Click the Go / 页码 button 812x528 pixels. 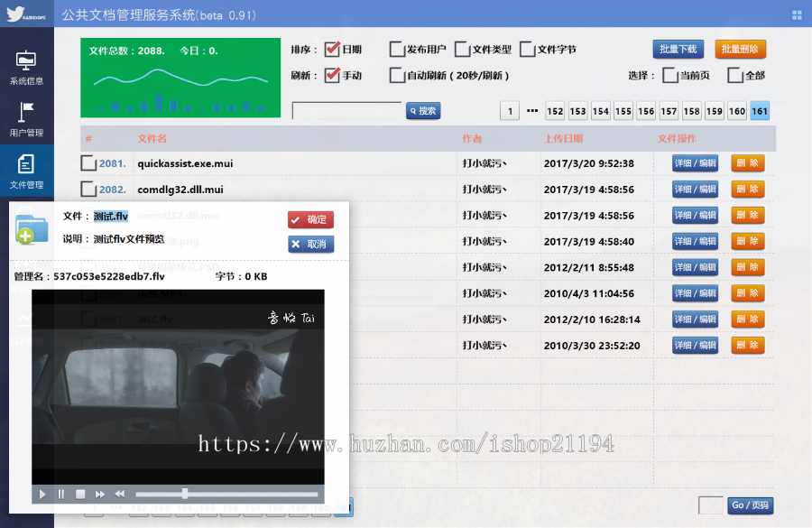pos(751,505)
